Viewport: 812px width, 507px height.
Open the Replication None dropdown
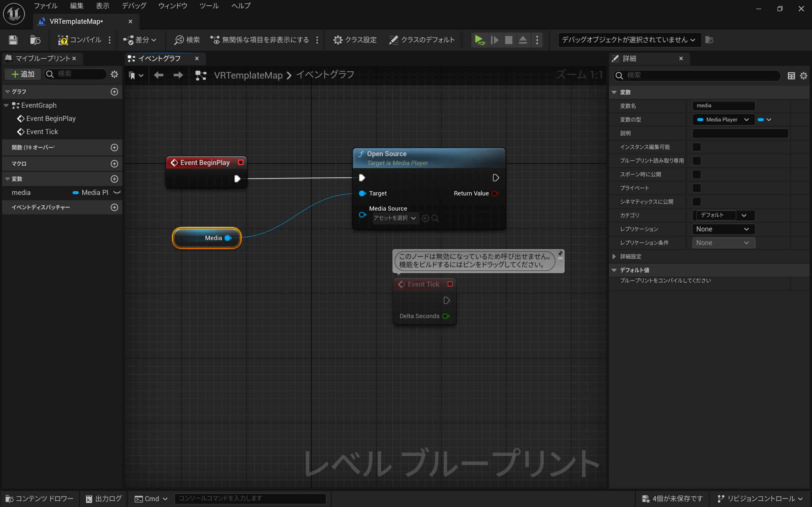click(x=723, y=229)
